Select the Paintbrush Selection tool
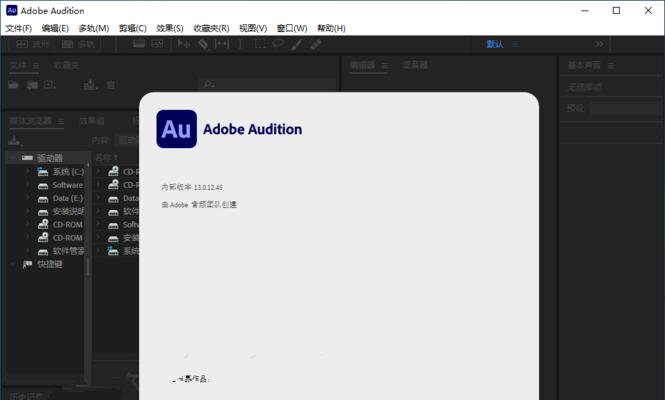Screen dimensions: 665x400 296,44
